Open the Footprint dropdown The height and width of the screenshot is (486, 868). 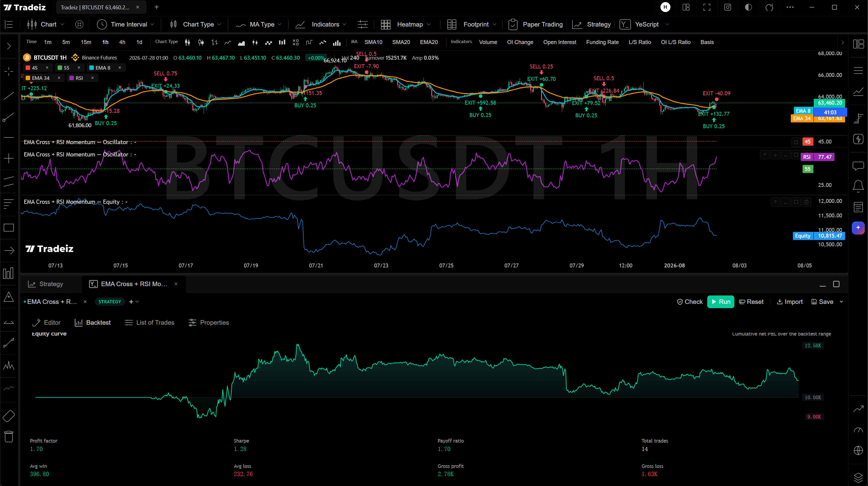click(472, 24)
